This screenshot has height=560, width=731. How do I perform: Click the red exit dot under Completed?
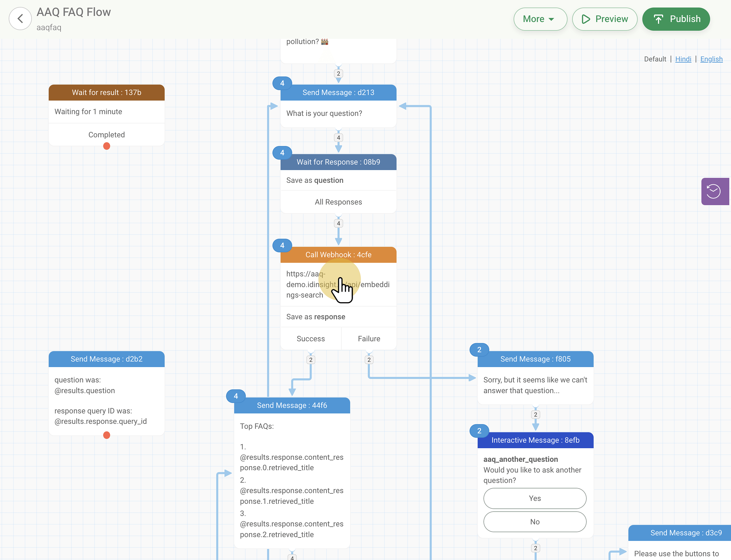pyautogui.click(x=107, y=146)
